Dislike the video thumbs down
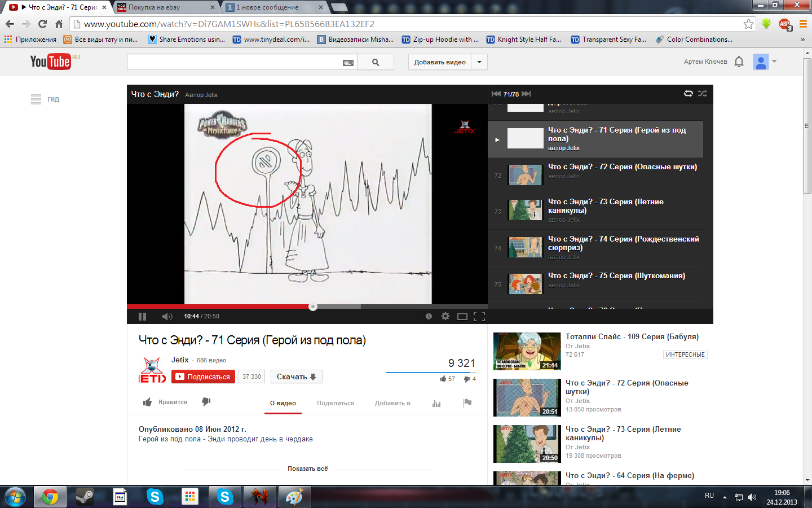Screen dimensions: 812x508 point(206,402)
